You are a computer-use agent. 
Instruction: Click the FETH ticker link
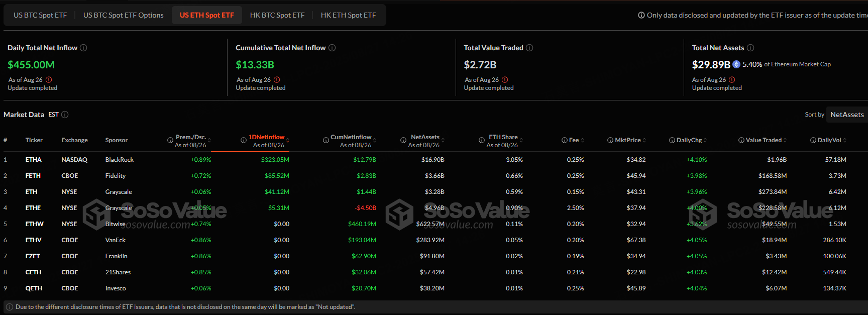pyautogui.click(x=33, y=176)
